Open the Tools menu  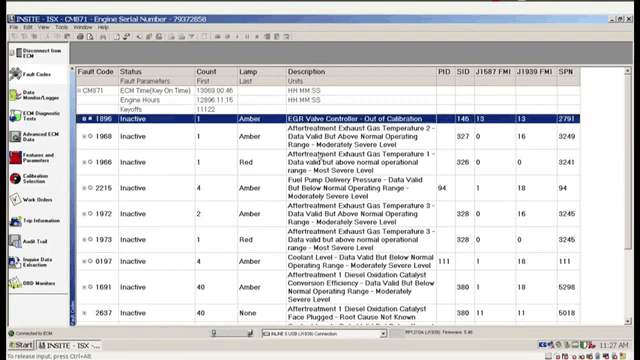coord(61,27)
